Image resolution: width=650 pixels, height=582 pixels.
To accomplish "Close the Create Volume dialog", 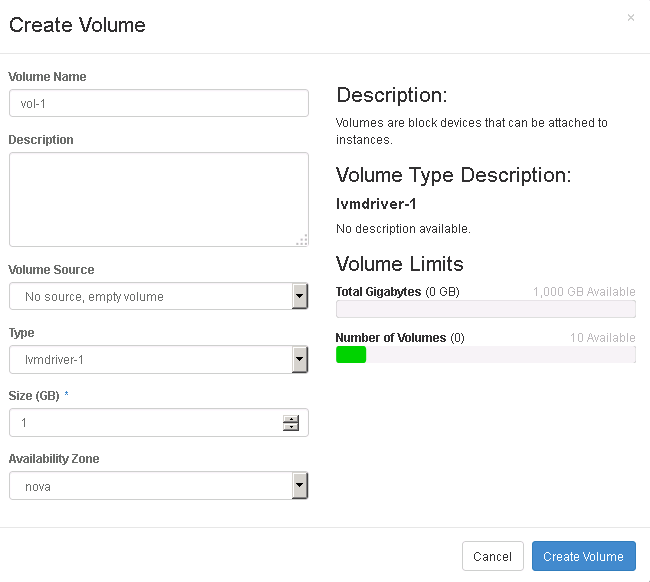I will (630, 18).
